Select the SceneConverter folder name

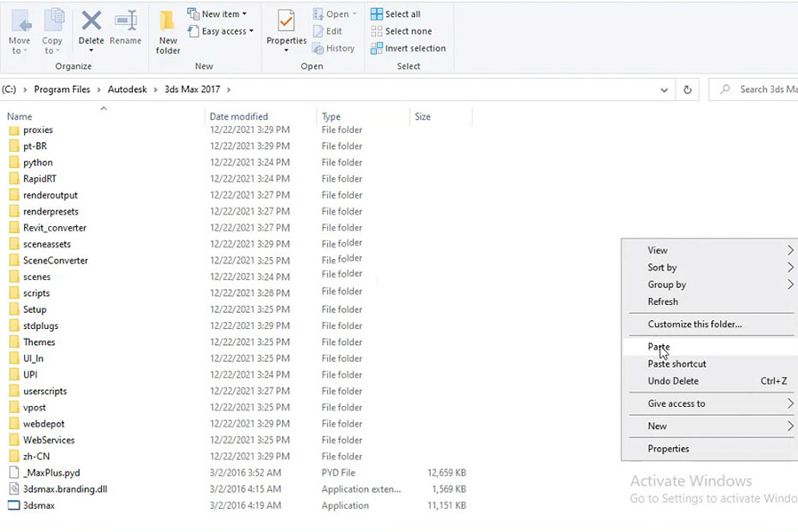56,260
